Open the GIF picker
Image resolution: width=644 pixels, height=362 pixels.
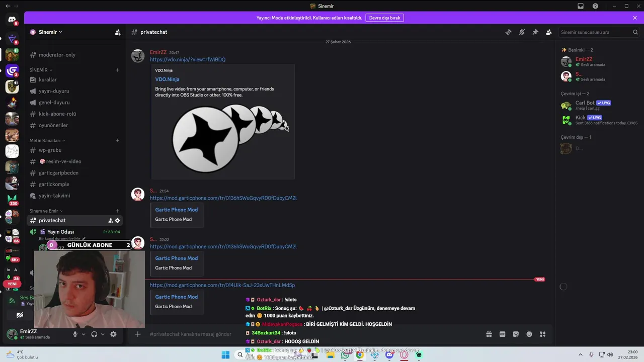502,334
